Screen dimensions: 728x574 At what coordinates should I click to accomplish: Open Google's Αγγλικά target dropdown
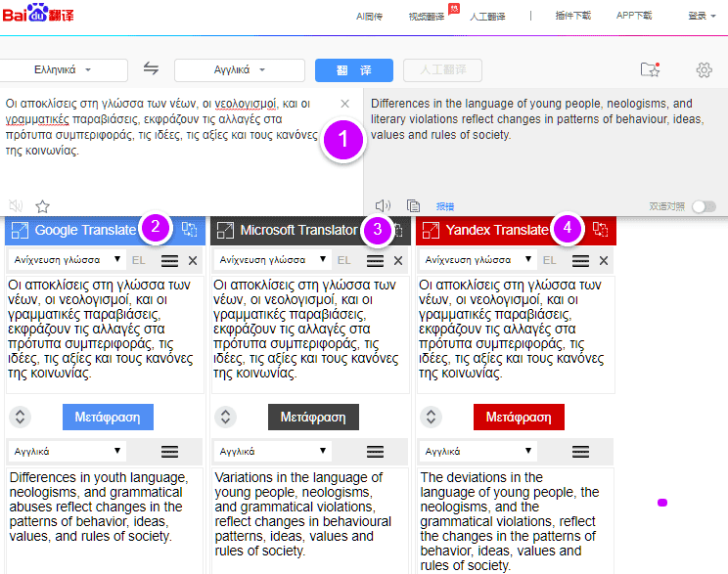tap(67, 451)
